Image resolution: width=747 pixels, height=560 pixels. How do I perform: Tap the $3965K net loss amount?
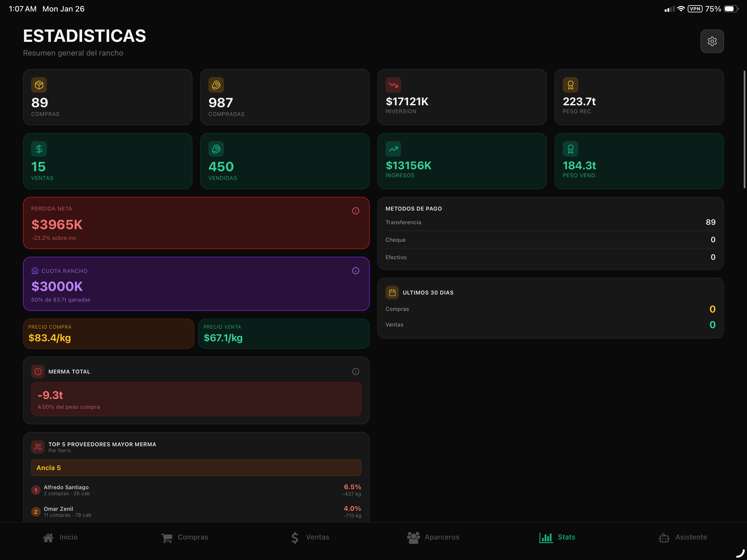(x=57, y=224)
